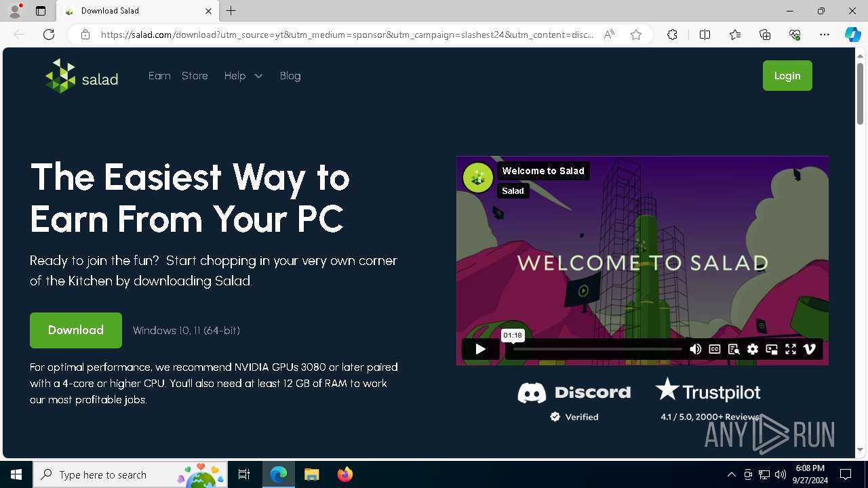Open Task View on taskbar
Viewport: 868px width, 488px height.
pyautogui.click(x=244, y=474)
